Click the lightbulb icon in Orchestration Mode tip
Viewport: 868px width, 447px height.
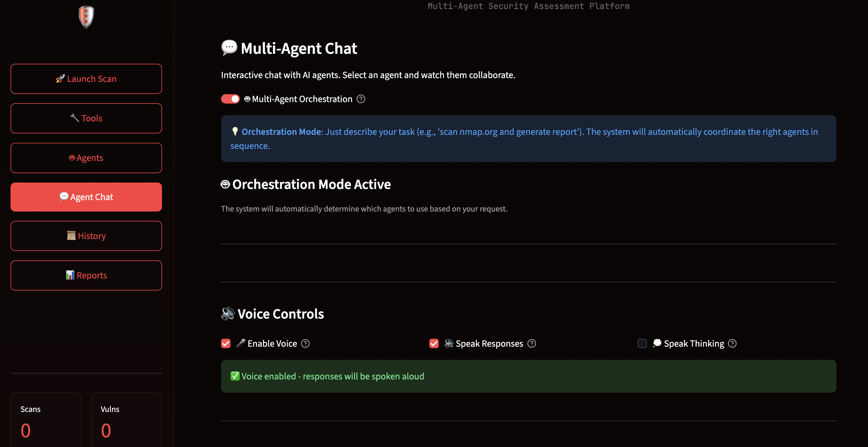coord(235,131)
